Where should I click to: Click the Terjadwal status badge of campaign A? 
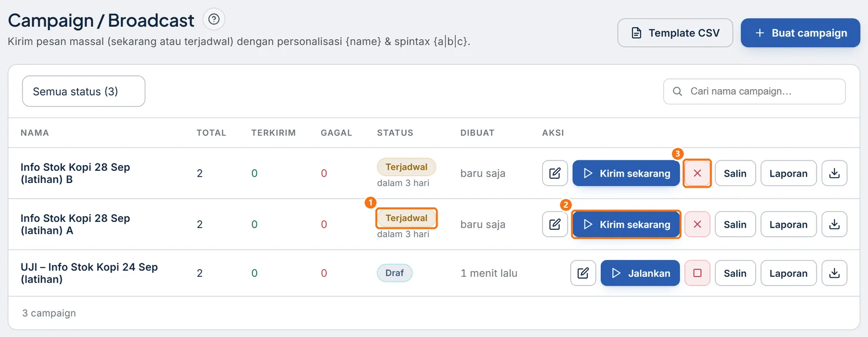[406, 218]
